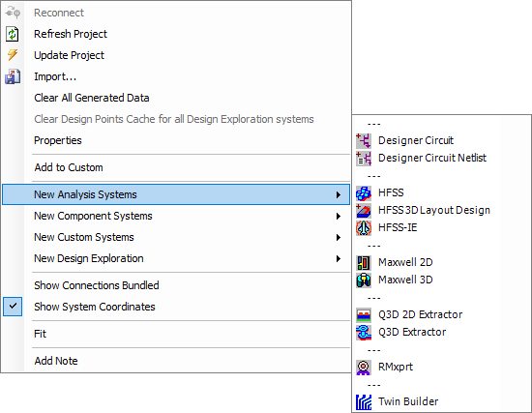Screen dimensions: 532x413
Task: Choose Fit from the context menu
Action: (40, 334)
